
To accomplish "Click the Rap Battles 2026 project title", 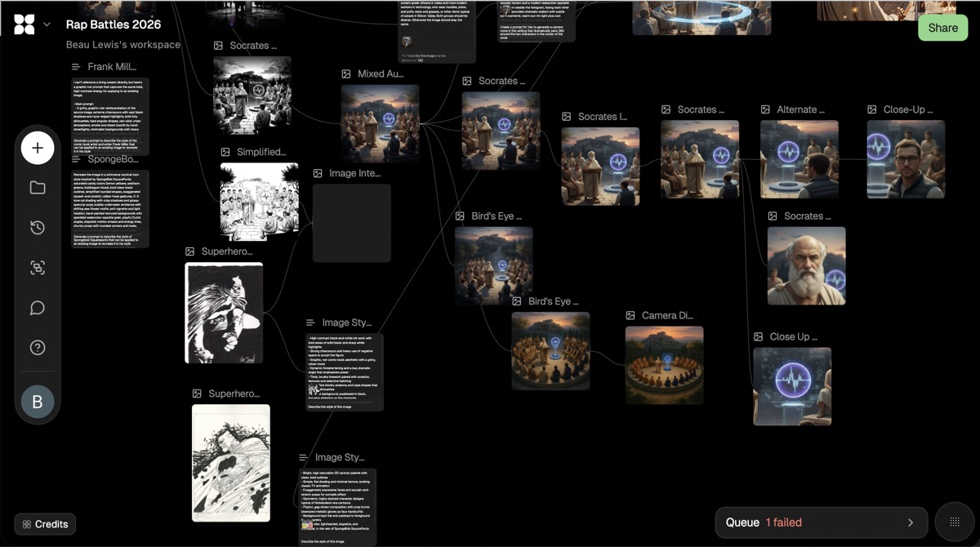I will [114, 24].
